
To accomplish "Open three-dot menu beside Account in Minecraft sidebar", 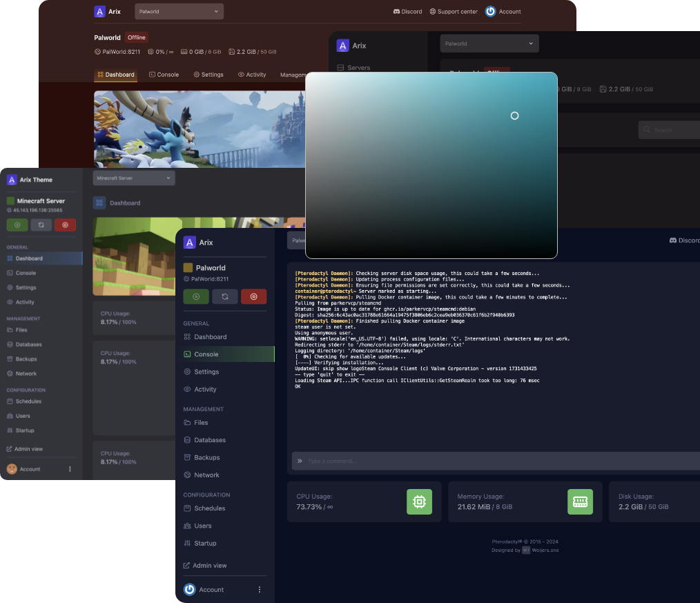I will [70, 469].
